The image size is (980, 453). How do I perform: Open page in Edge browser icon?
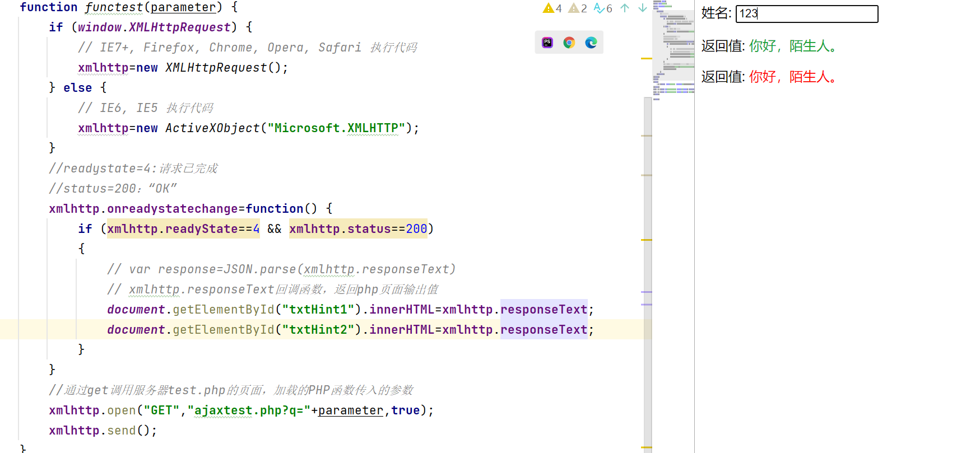(591, 43)
